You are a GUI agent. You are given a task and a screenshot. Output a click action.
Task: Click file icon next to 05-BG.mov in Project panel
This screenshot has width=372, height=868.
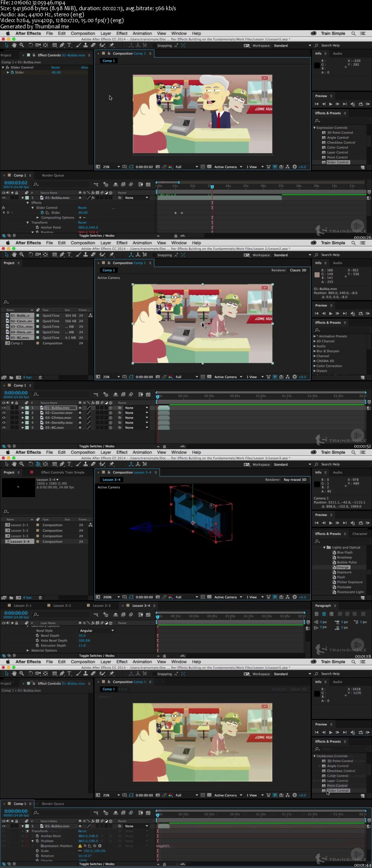7,337
